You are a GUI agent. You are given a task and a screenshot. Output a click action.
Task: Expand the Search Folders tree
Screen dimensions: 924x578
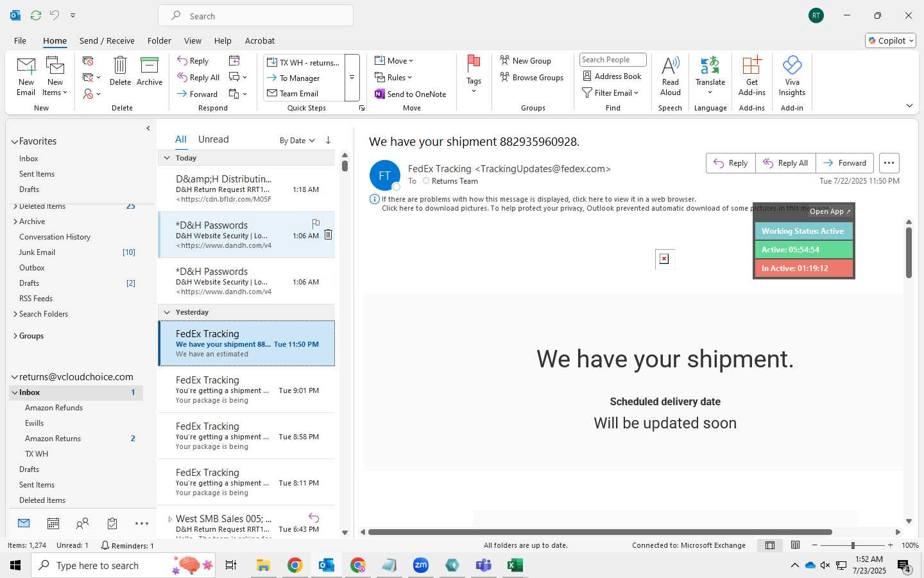point(15,314)
